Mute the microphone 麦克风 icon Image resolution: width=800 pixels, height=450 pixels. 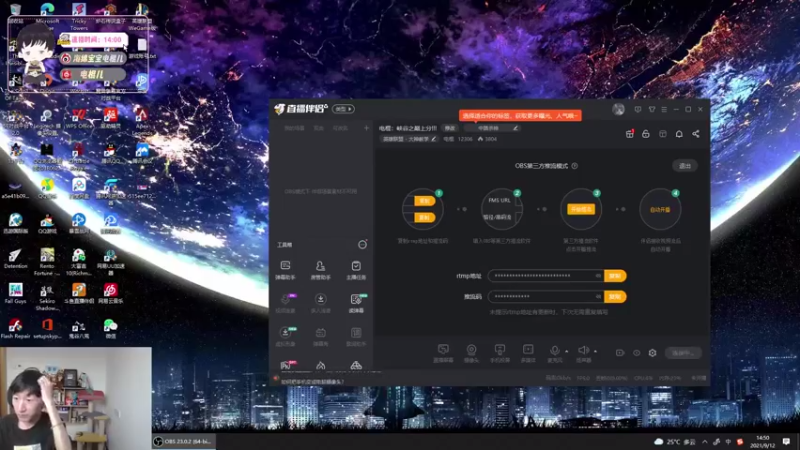click(x=555, y=351)
